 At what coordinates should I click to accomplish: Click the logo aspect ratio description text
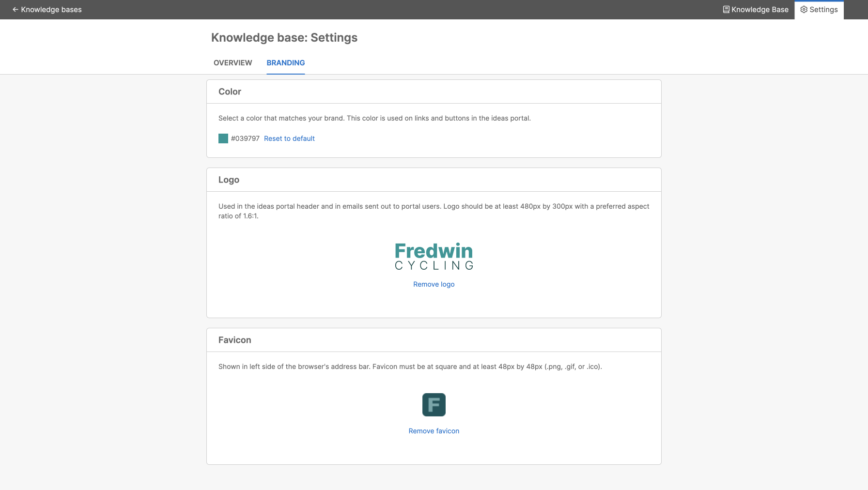(434, 211)
